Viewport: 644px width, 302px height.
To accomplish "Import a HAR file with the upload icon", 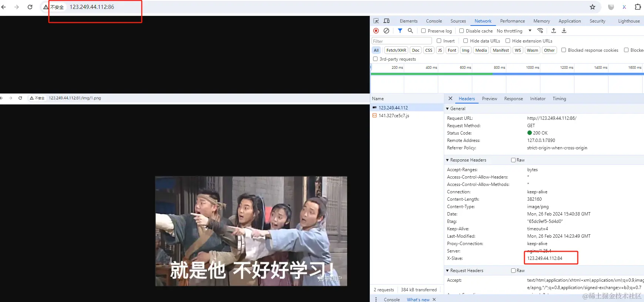I will pos(554,31).
